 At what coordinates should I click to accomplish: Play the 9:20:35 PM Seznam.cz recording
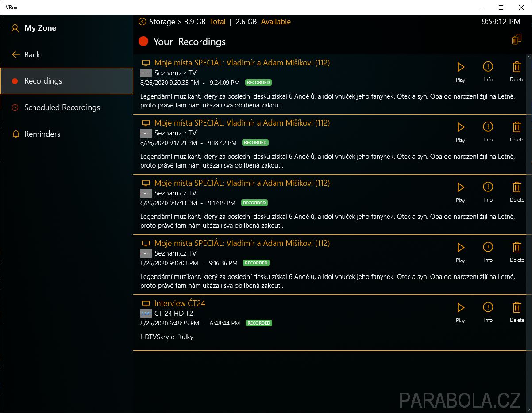[x=460, y=67]
